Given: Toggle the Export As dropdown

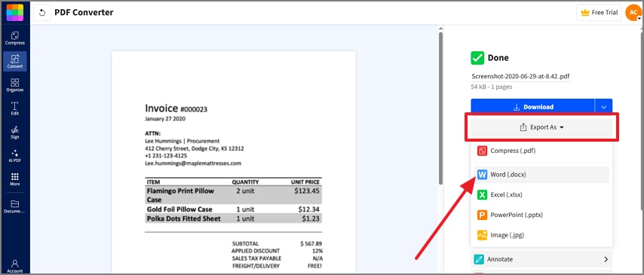Looking at the screenshot, I should coord(541,127).
